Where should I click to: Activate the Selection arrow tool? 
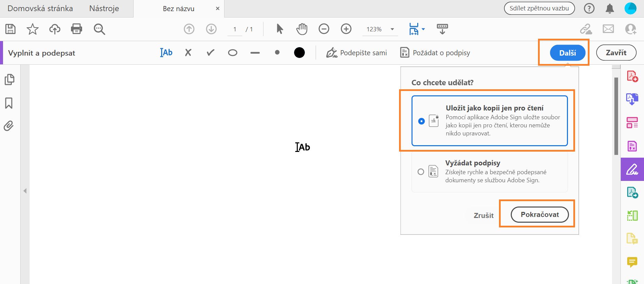tap(280, 29)
